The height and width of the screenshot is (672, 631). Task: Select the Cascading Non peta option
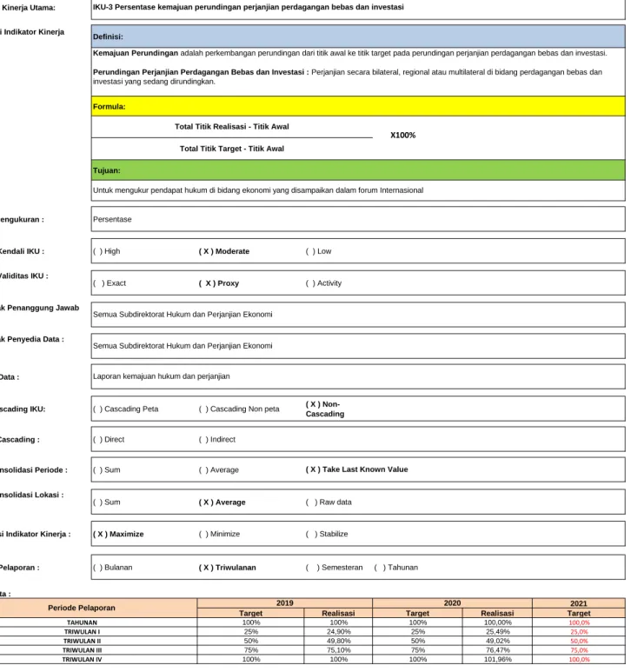tap(239, 409)
